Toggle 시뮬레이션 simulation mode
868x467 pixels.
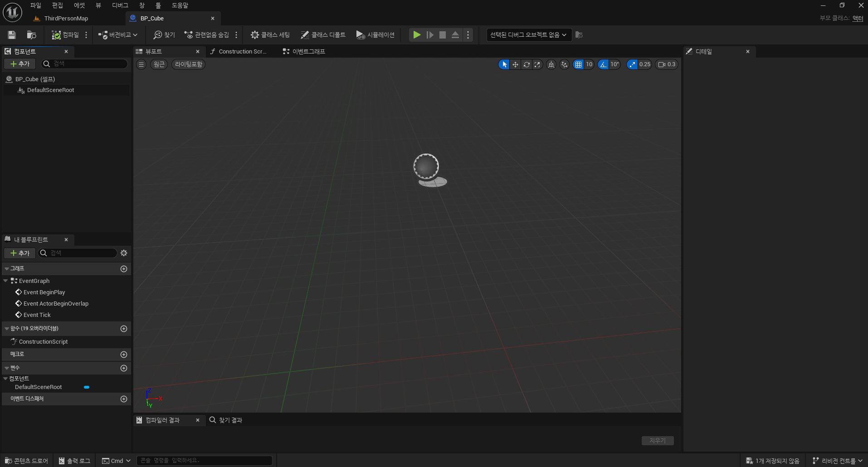(x=375, y=35)
